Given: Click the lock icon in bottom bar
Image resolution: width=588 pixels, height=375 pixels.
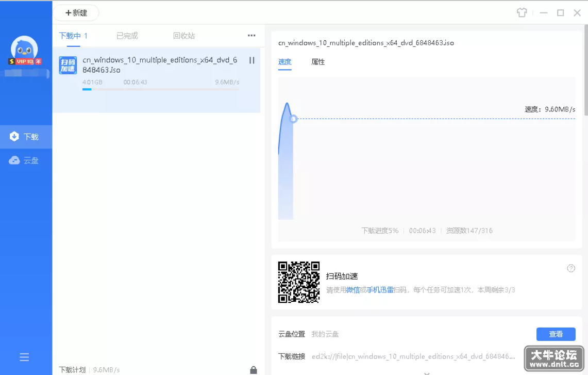Looking at the screenshot, I should click(254, 370).
